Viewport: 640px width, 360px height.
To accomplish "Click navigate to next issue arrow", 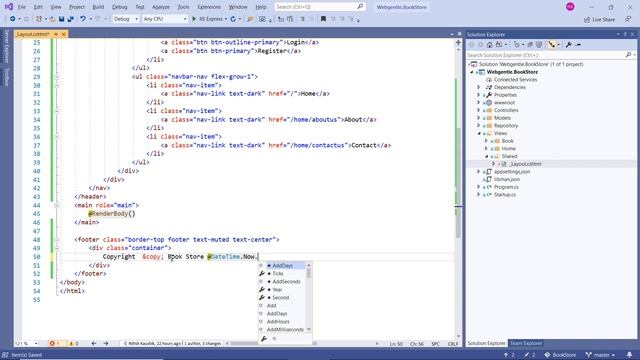I will [106, 344].
